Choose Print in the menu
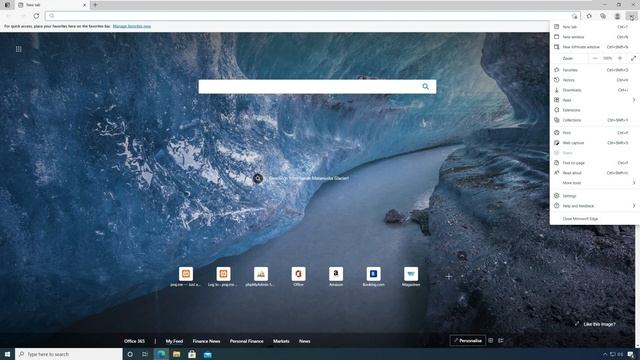The image size is (640, 360). [x=595, y=133]
